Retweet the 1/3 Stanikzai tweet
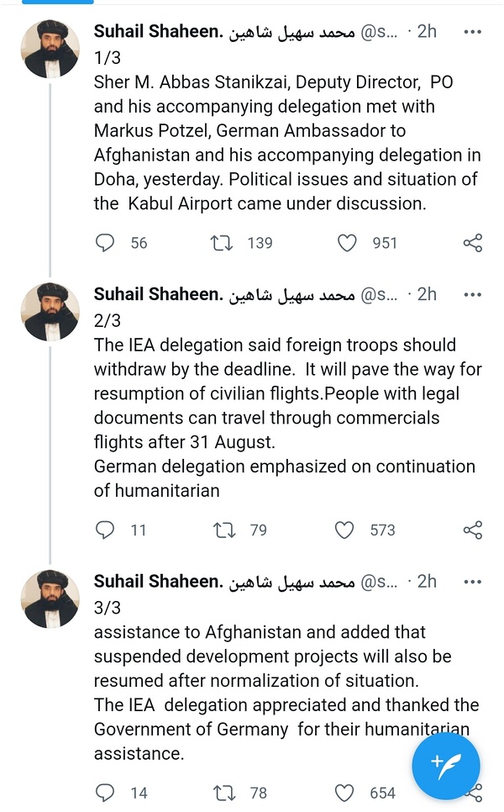The height and width of the screenshot is (812, 504). 223,243
